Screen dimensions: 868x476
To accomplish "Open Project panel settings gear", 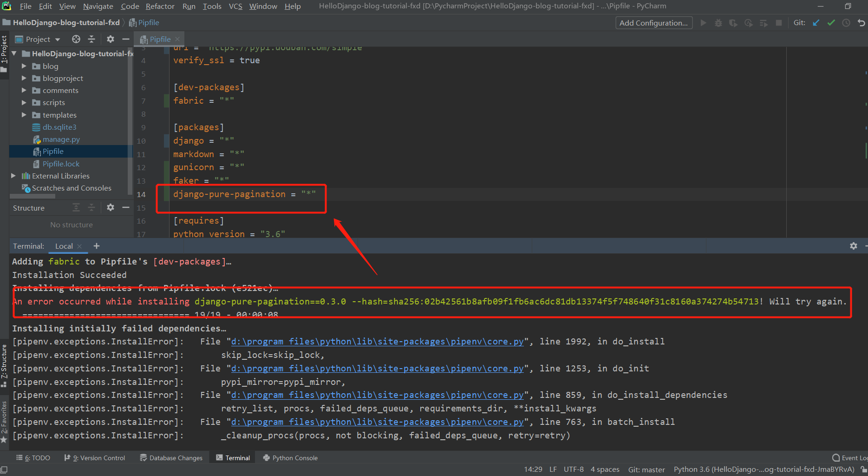I will point(111,39).
